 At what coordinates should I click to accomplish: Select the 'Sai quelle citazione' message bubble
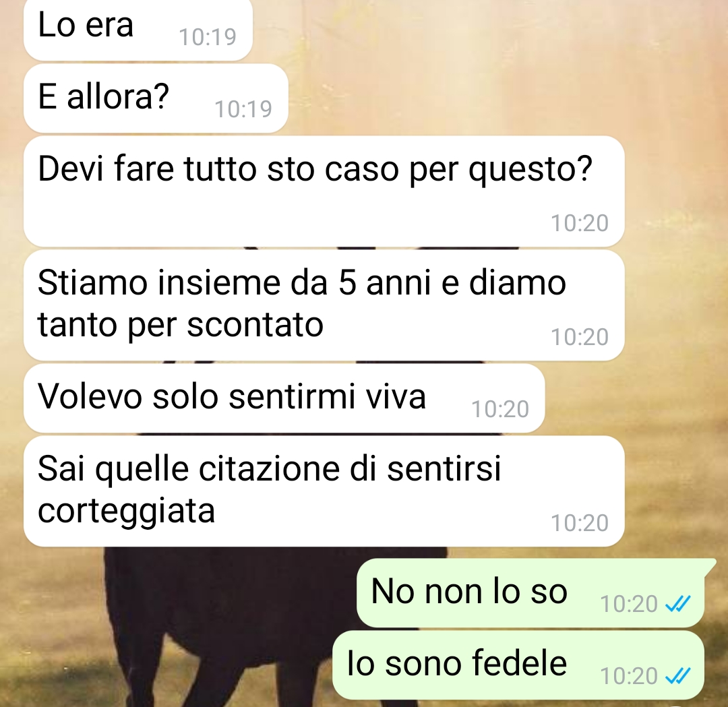point(324,491)
